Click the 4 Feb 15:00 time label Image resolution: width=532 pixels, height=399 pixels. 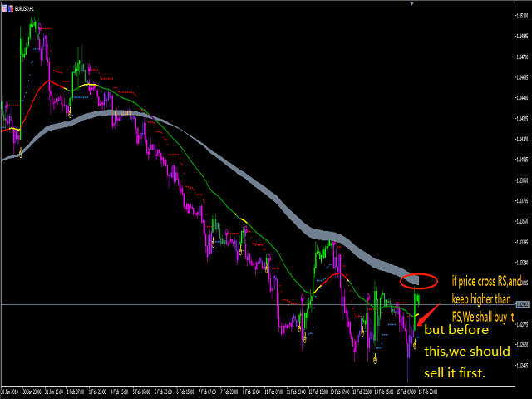[x=119, y=392]
